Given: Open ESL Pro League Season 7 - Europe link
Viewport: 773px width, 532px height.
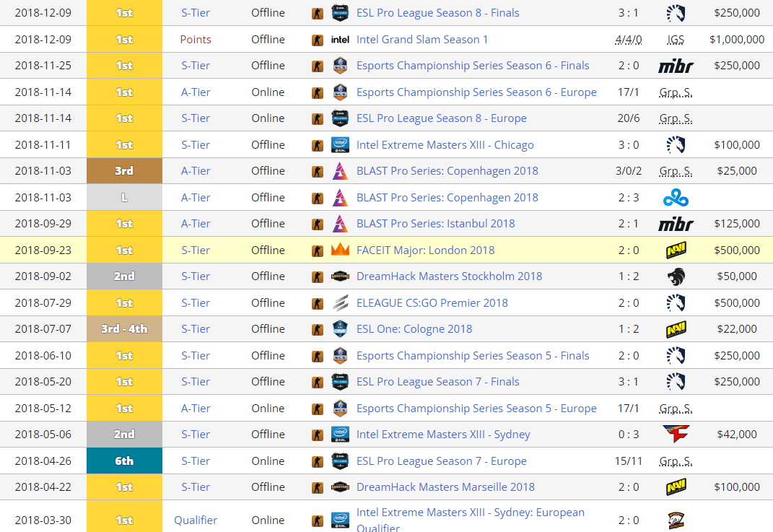Looking at the screenshot, I should 441,461.
